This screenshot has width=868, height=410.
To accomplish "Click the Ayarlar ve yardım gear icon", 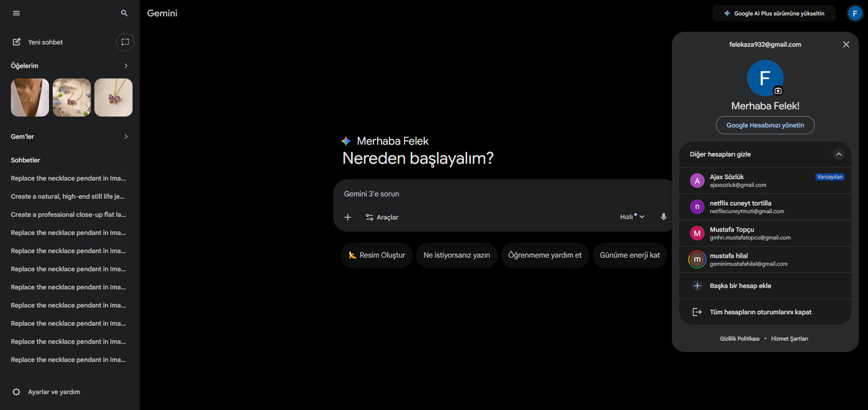I will point(16,392).
